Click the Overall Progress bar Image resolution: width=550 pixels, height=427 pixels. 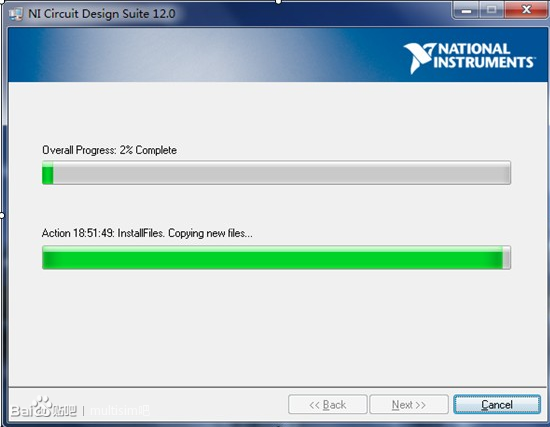pyautogui.click(x=276, y=173)
